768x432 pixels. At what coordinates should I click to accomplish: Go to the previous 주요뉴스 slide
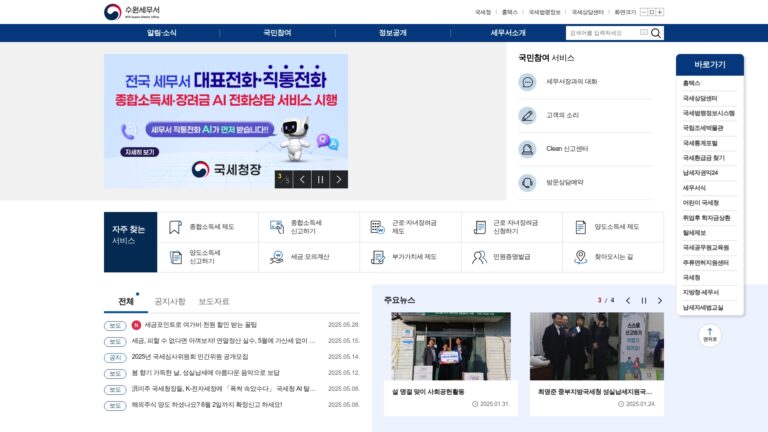point(628,301)
